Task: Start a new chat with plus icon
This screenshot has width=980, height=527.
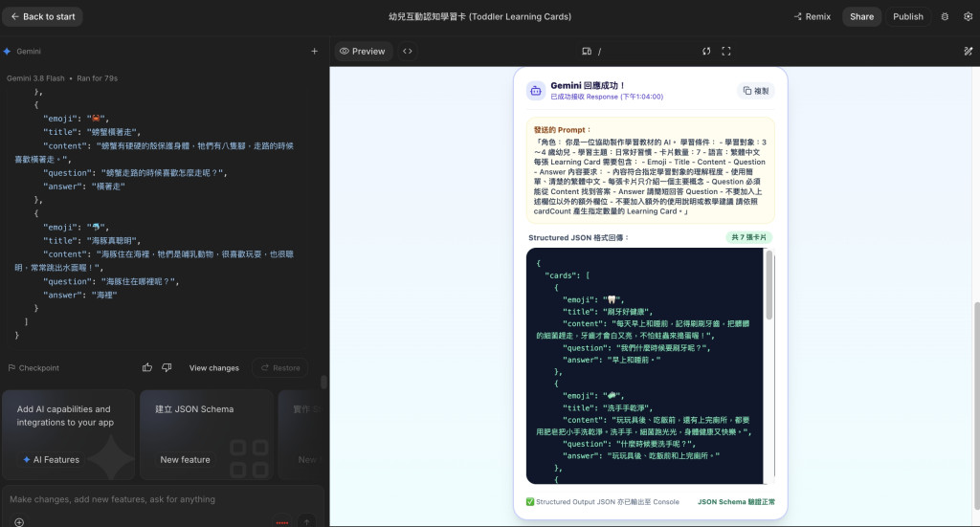Action: click(314, 52)
